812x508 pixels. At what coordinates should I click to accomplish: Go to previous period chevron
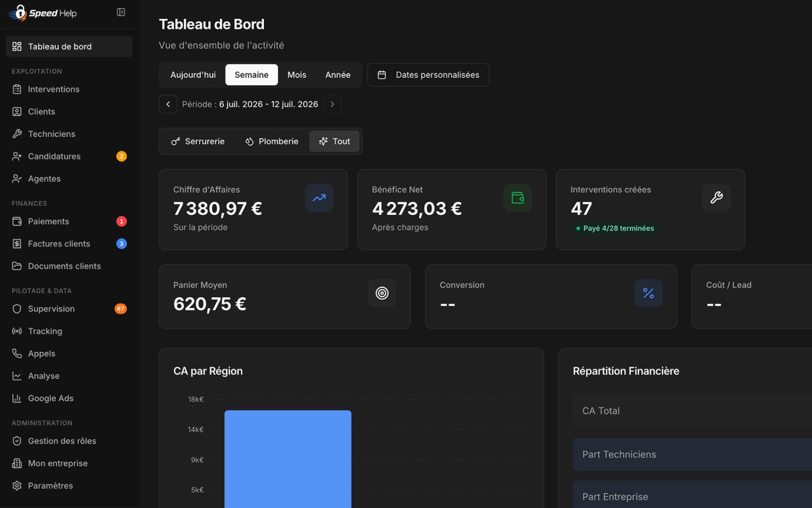(168, 104)
